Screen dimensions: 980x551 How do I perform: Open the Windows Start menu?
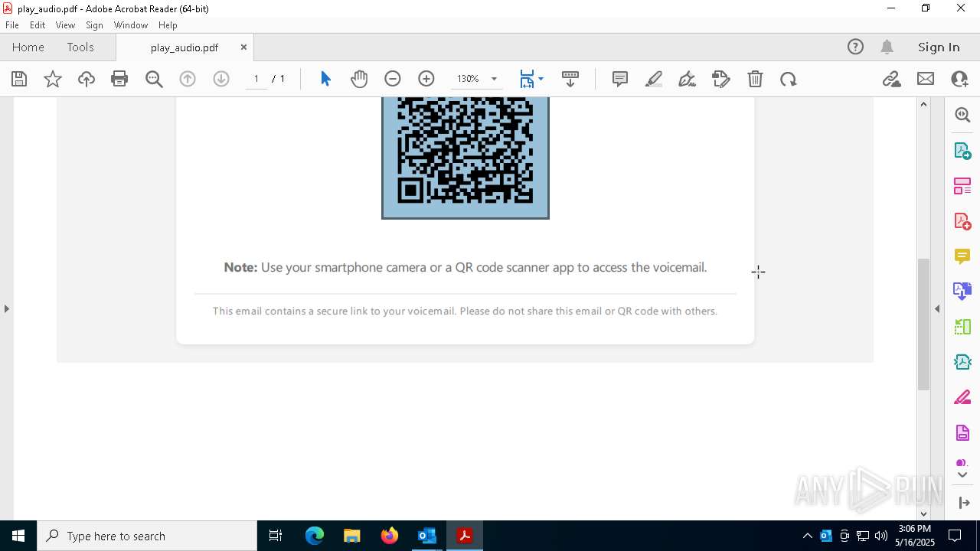(18, 536)
